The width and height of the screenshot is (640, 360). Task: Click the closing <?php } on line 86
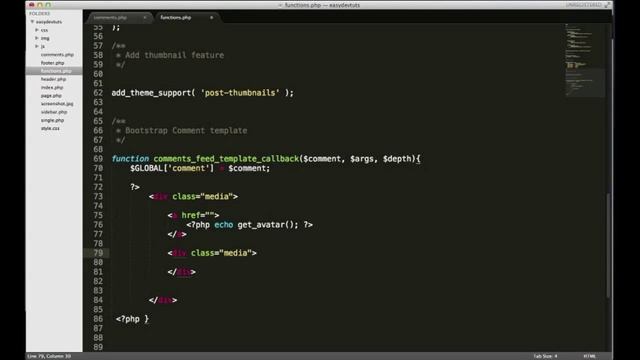click(132, 319)
